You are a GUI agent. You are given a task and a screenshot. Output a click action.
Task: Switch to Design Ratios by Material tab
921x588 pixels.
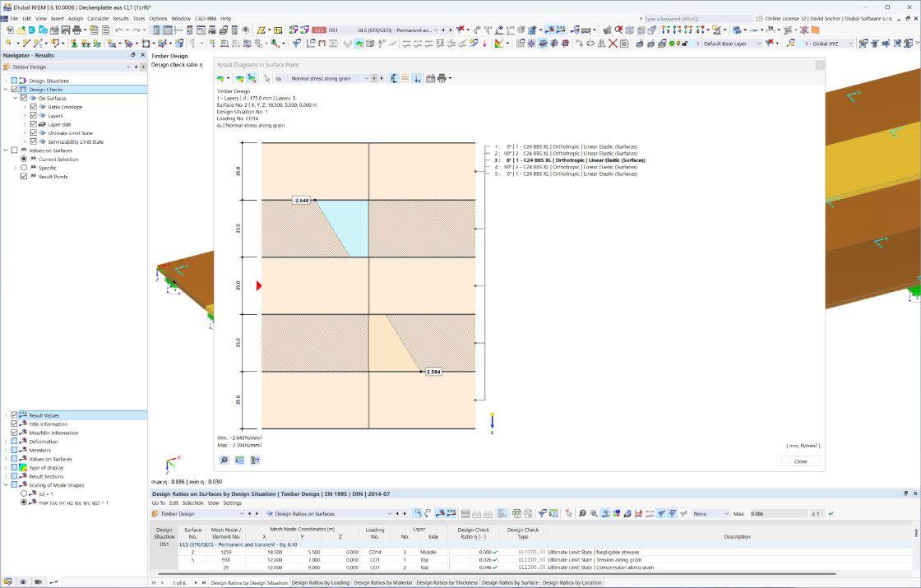[x=383, y=583]
